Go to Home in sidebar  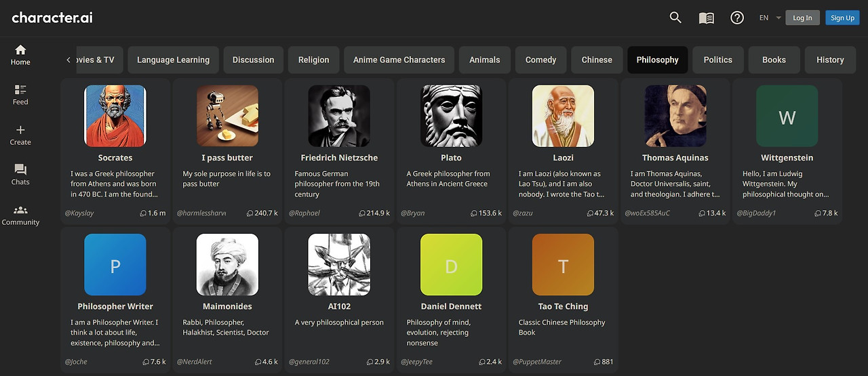(20, 55)
